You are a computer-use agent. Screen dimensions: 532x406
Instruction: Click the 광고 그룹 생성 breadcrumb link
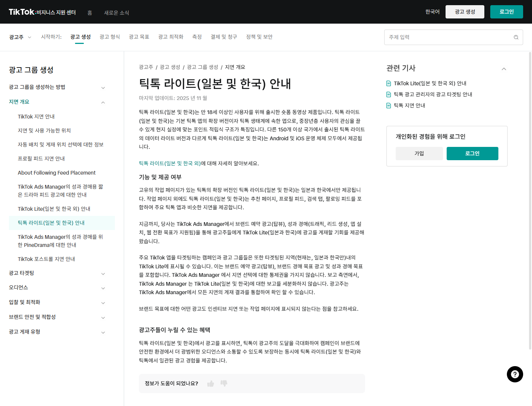coord(202,67)
